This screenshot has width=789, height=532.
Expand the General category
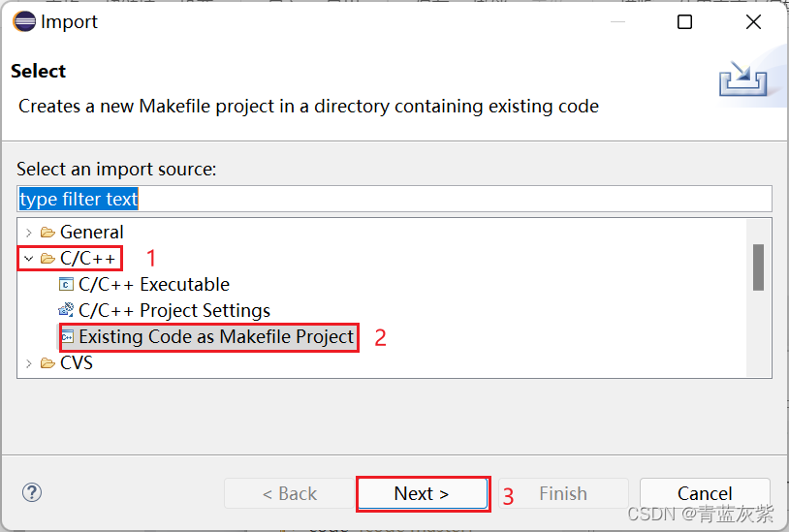[x=29, y=233]
